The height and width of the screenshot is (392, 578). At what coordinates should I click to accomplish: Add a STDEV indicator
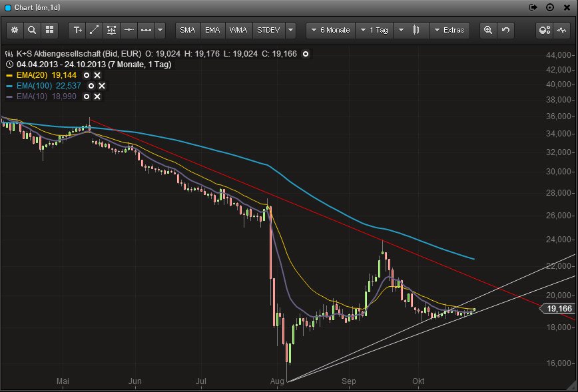coord(269,30)
